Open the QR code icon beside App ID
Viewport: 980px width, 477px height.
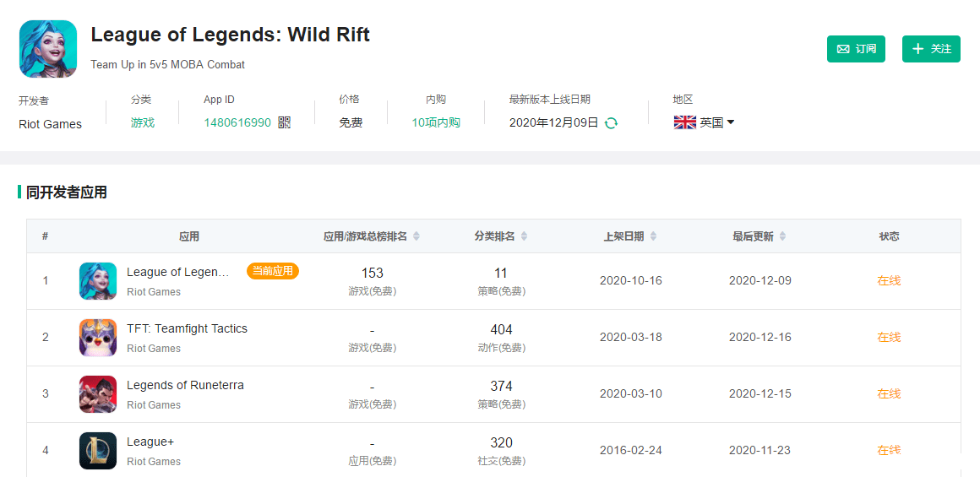coord(285,122)
